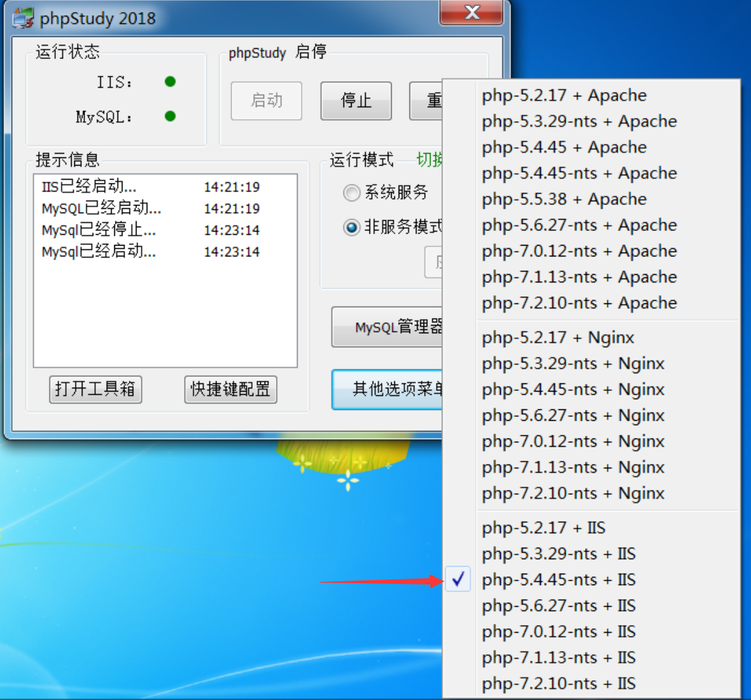Click the green IIS status indicator
Image resolution: width=751 pixels, height=700 pixels.
170,82
